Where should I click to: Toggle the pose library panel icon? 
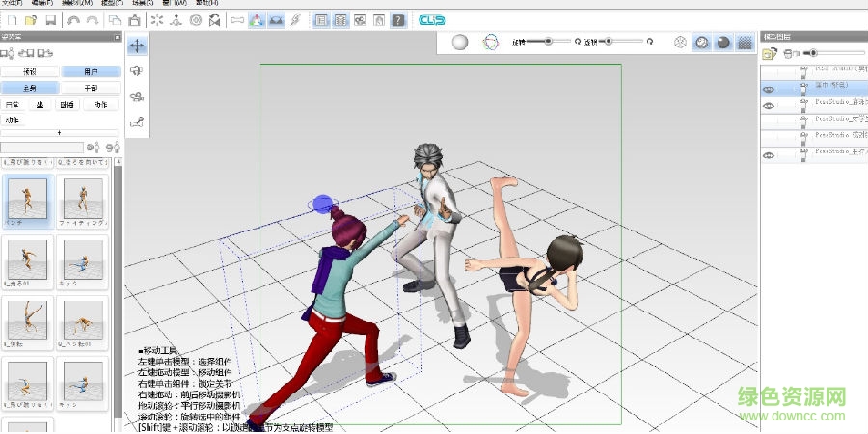(320, 20)
